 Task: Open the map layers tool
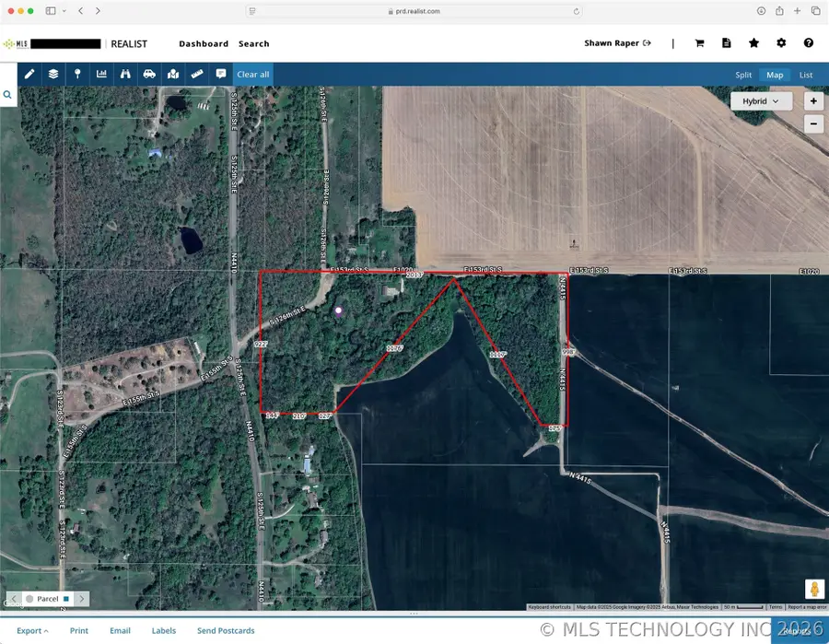(53, 75)
